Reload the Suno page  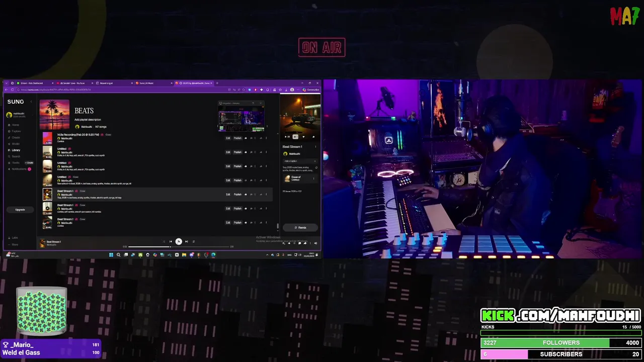tap(12, 89)
